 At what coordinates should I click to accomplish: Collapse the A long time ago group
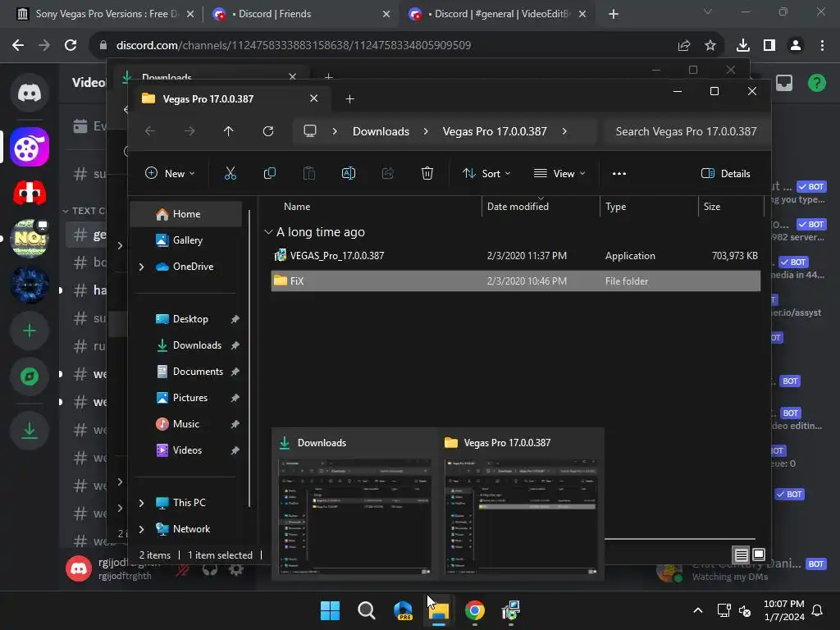268,232
